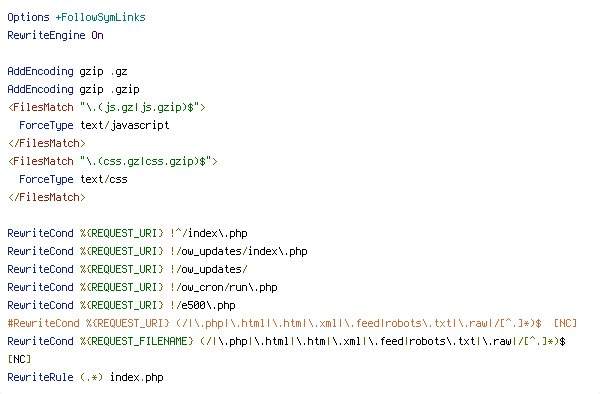Image resolution: width=600 pixels, height=394 pixels.
Task: Click RewriteCond line with '!^/index\.php'
Action: coord(127,233)
